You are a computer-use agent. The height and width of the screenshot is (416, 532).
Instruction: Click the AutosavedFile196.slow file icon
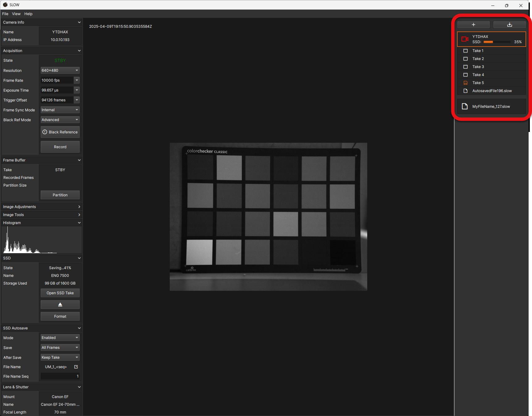(x=465, y=91)
